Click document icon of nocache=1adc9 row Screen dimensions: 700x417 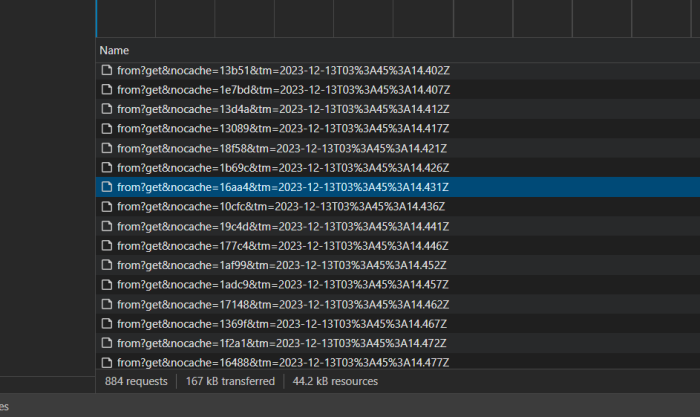pos(107,284)
